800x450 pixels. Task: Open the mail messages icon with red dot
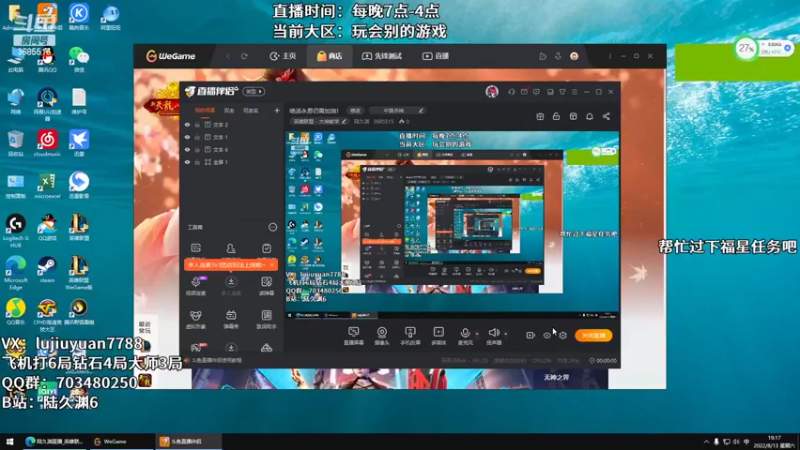click(x=524, y=92)
